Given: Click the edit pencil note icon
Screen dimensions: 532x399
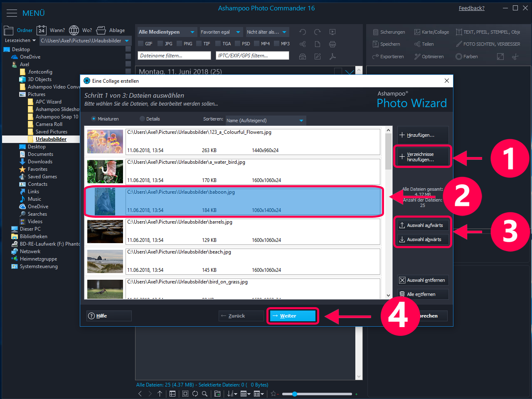Looking at the screenshot, I should click(x=318, y=57).
